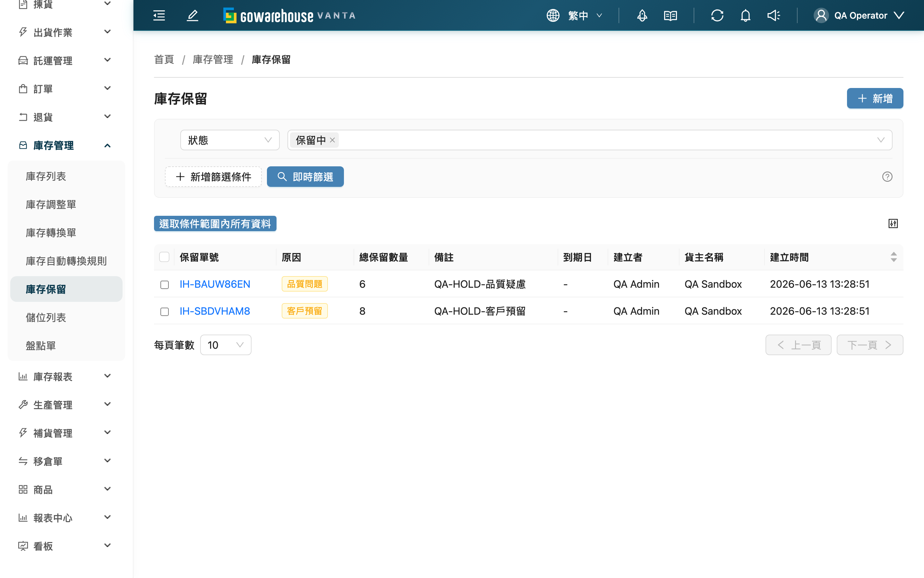Expand the 庫存報表 menu chevron
This screenshot has height=578, width=924.
click(x=108, y=376)
